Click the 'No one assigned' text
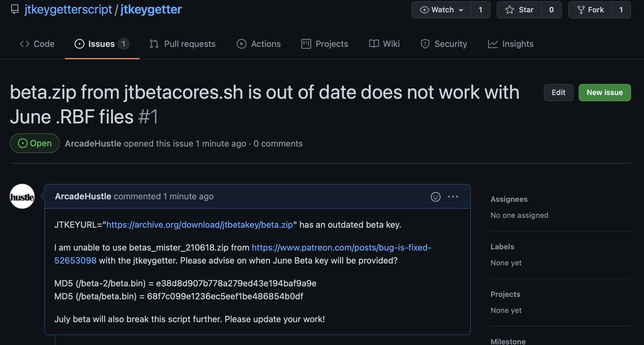 click(519, 215)
